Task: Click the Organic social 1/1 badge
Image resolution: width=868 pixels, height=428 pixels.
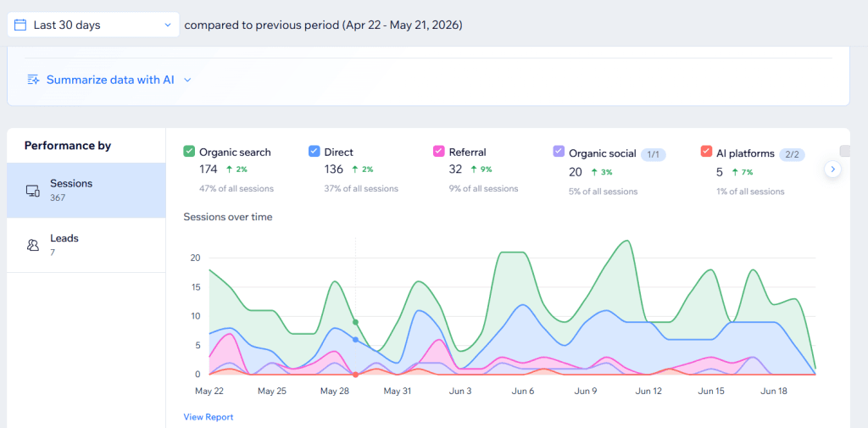Action: (x=654, y=154)
